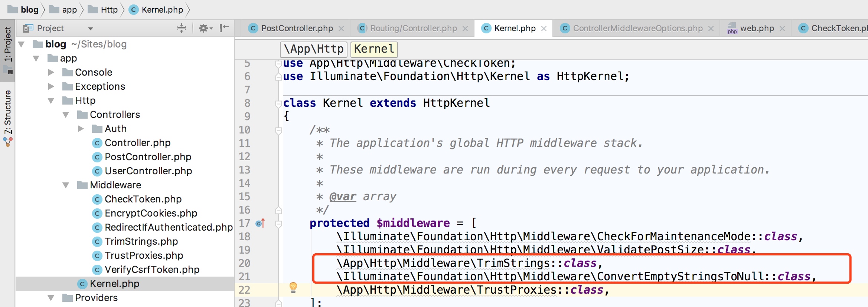
Task: Click the app folder icon in breadcrumb bar
Action: pyautogui.click(x=54, y=10)
